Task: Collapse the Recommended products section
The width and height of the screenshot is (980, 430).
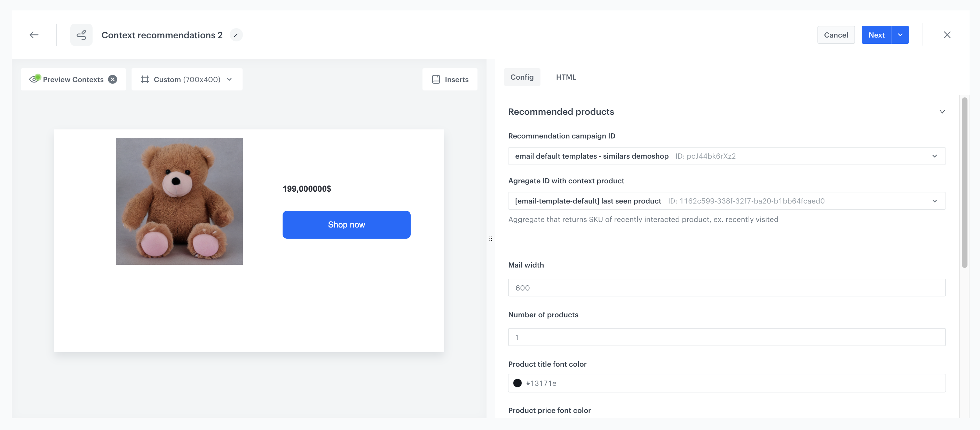Action: click(x=942, y=111)
